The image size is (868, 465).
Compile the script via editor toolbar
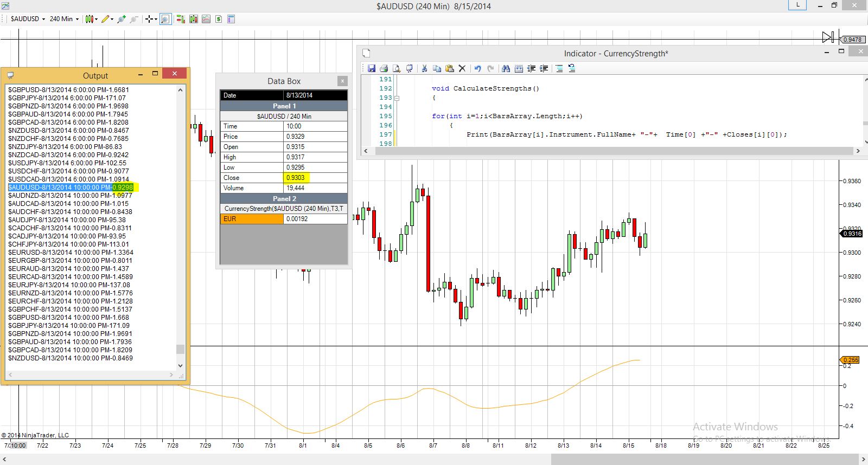pos(410,68)
